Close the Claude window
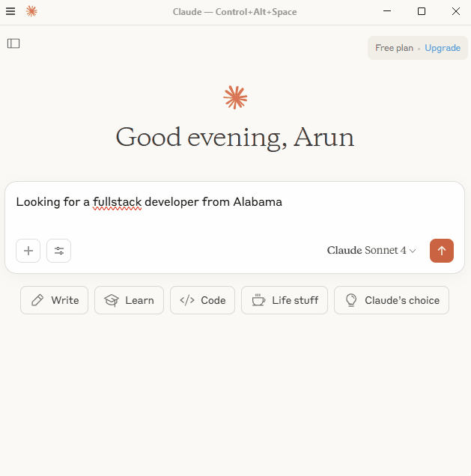The width and height of the screenshot is (471, 476). (x=455, y=11)
